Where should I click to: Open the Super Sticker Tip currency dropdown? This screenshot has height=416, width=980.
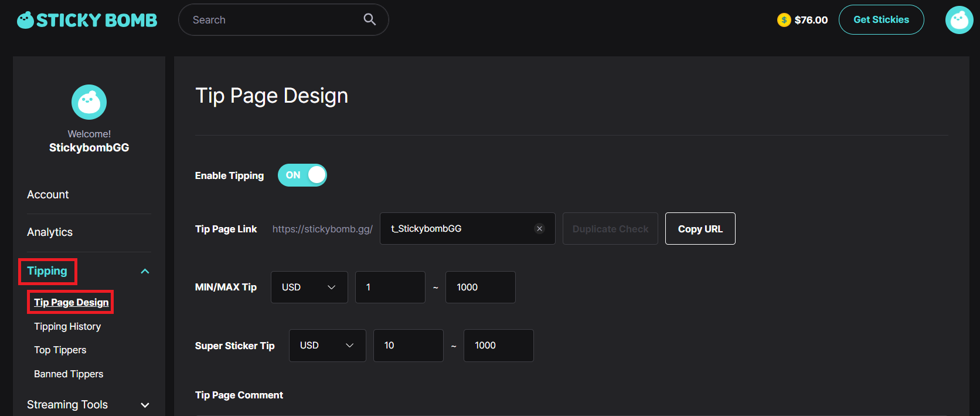tap(328, 346)
